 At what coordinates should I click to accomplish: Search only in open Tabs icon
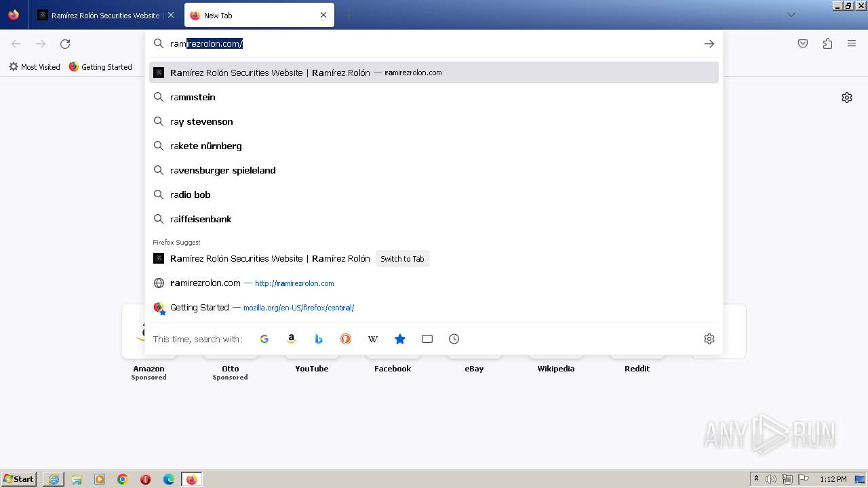(427, 339)
